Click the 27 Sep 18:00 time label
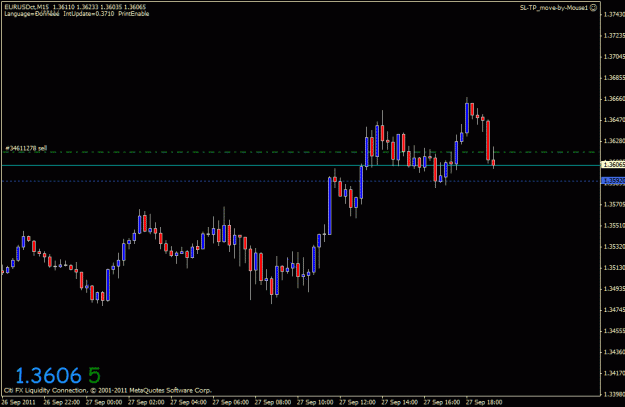This screenshot has height=407, width=625. click(x=484, y=402)
